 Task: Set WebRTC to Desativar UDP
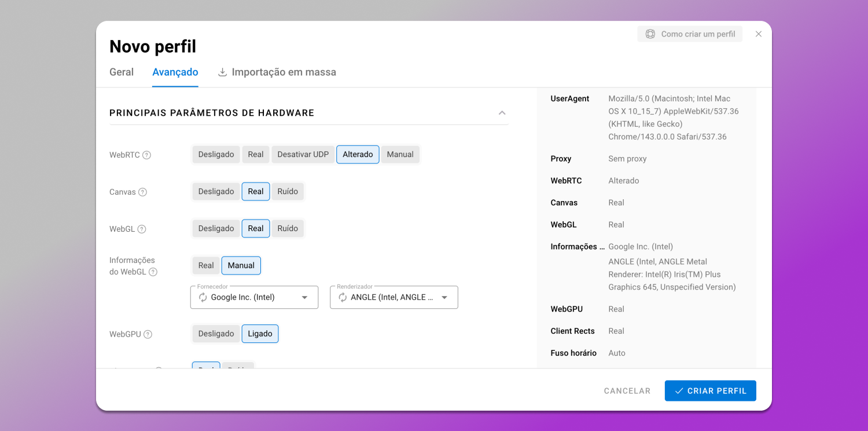303,155
